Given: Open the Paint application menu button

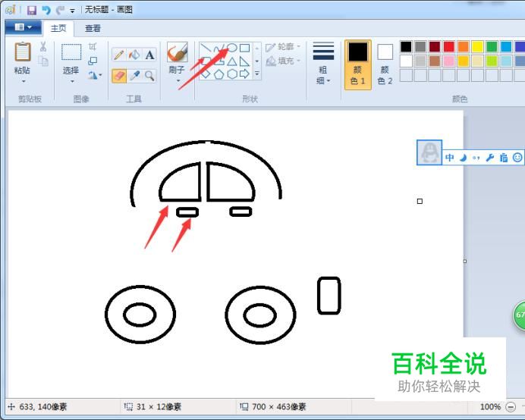Looking at the screenshot, I should [x=23, y=27].
